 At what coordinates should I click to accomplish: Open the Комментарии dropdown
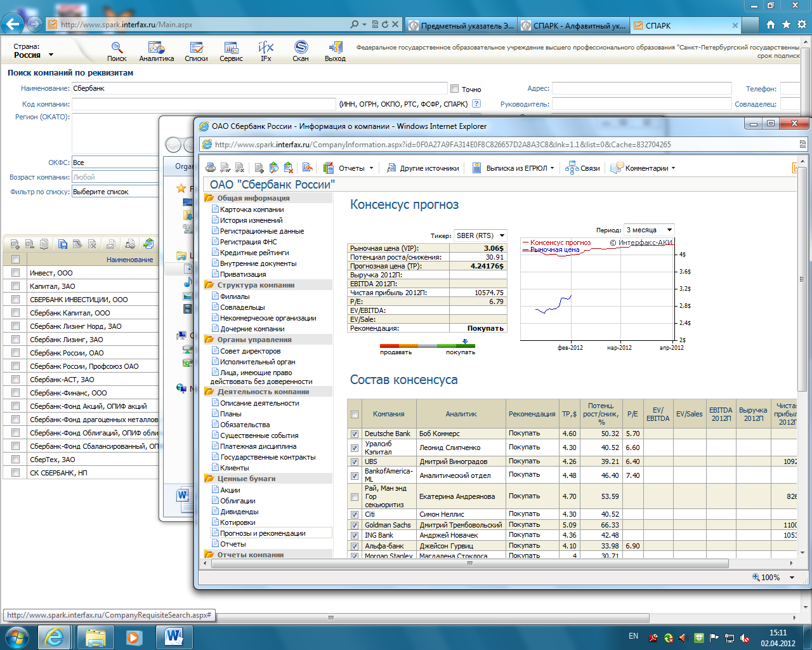click(643, 168)
